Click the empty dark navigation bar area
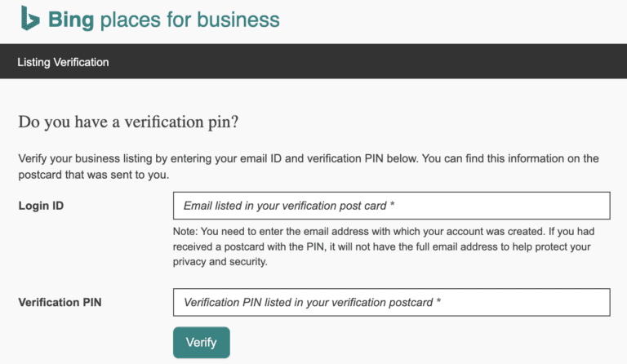The image size is (627, 364). click(367, 62)
